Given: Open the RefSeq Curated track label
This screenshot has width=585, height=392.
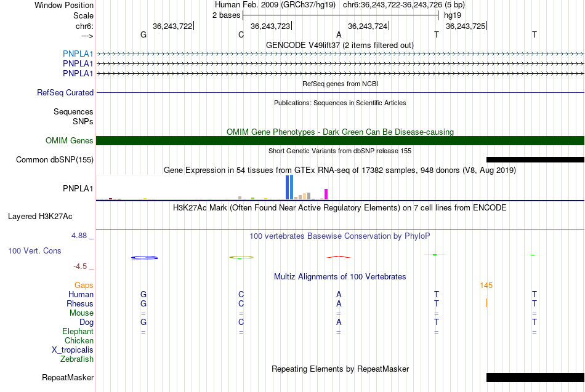Looking at the screenshot, I should (65, 92).
